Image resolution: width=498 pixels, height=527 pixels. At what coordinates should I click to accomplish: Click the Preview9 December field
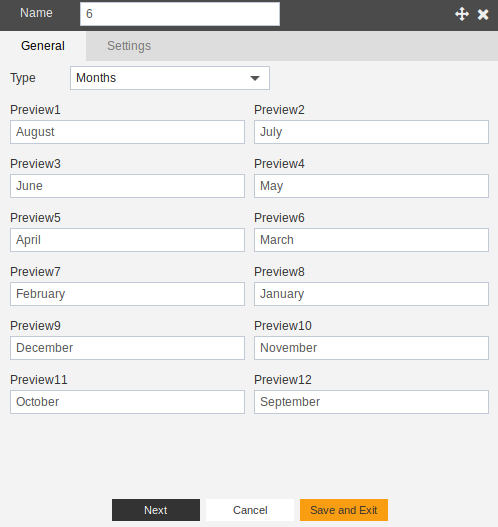[x=127, y=348]
